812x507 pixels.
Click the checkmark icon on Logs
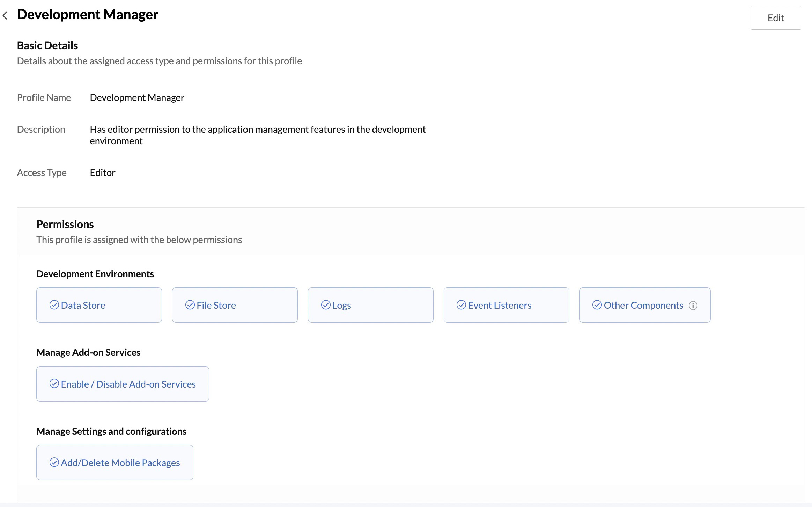pyautogui.click(x=325, y=305)
